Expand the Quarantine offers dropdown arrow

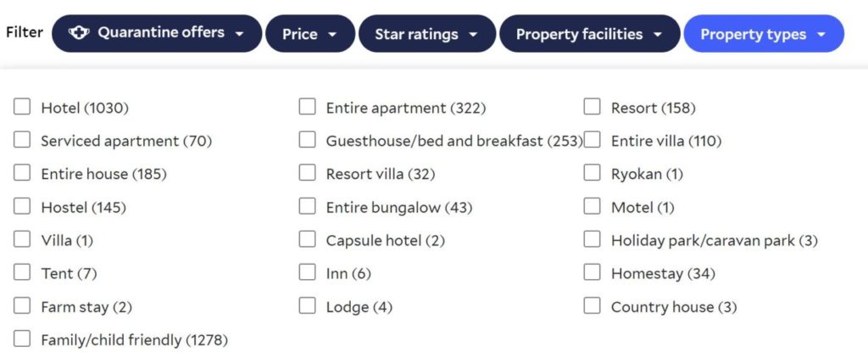point(240,34)
